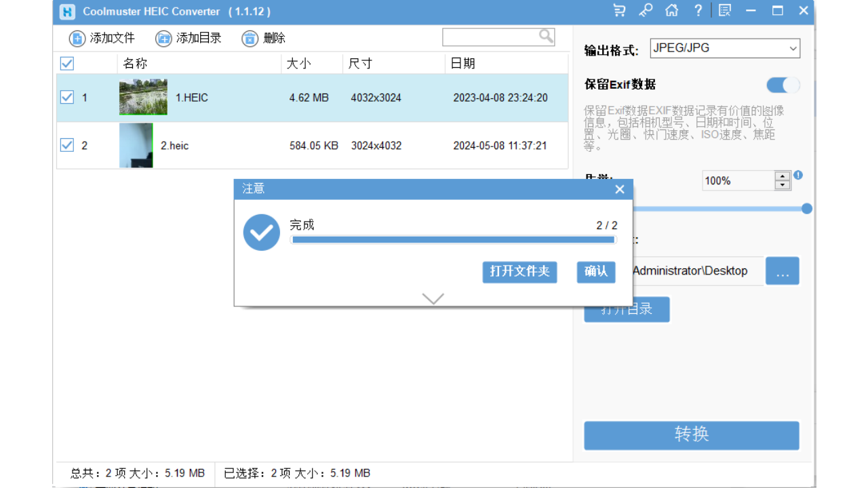Click the quality slider handle

(x=807, y=209)
